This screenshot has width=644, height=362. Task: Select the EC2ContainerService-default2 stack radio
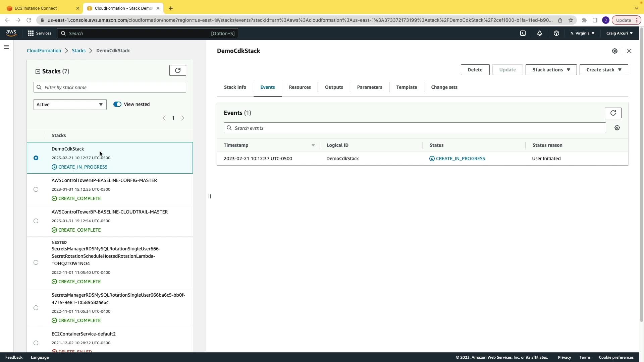(36, 343)
